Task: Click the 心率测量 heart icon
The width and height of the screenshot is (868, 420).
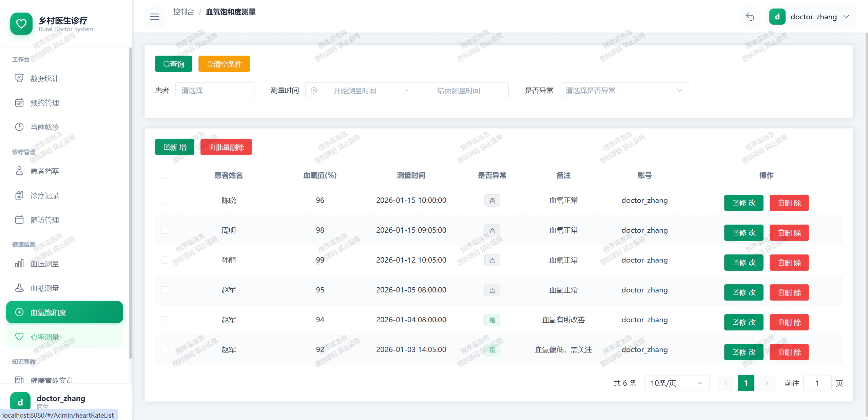Action: pyautogui.click(x=19, y=337)
